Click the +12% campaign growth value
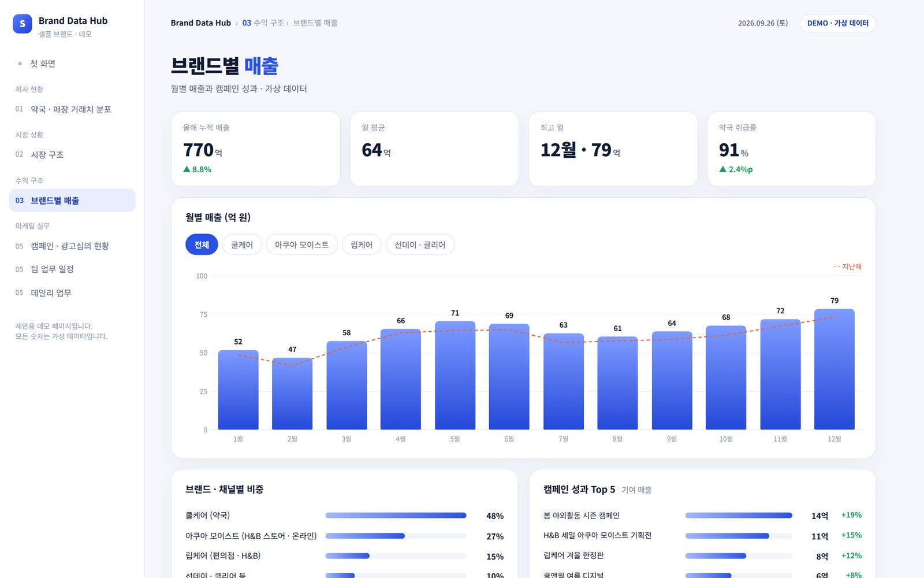 (x=851, y=555)
